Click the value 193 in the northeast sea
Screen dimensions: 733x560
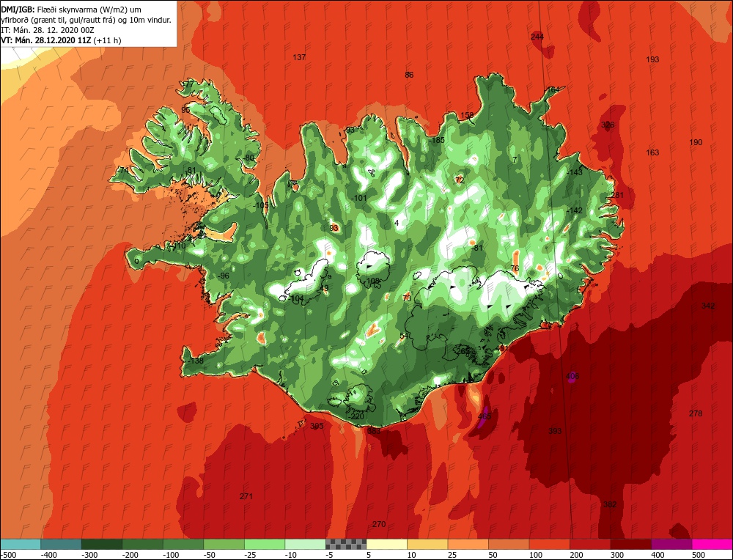652,59
